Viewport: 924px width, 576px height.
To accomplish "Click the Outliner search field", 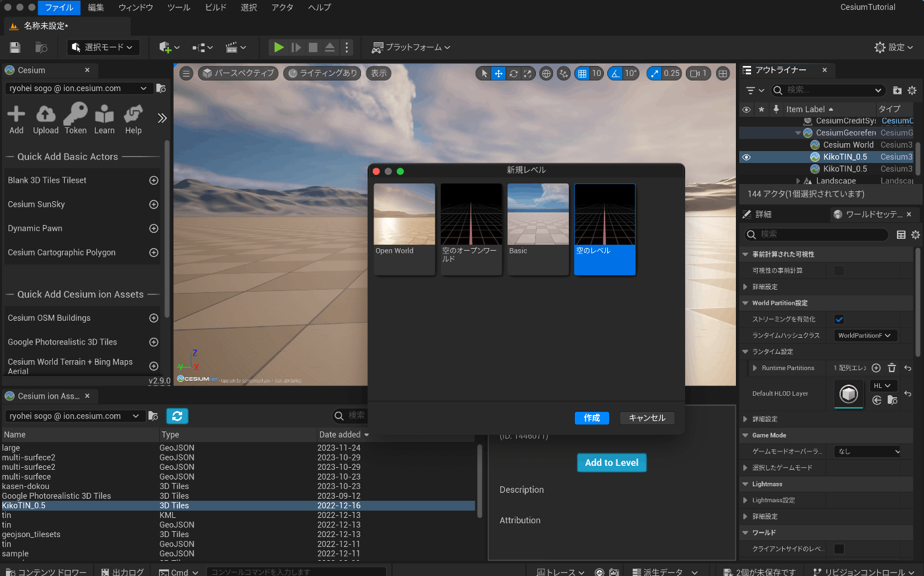I will pyautogui.click(x=828, y=90).
